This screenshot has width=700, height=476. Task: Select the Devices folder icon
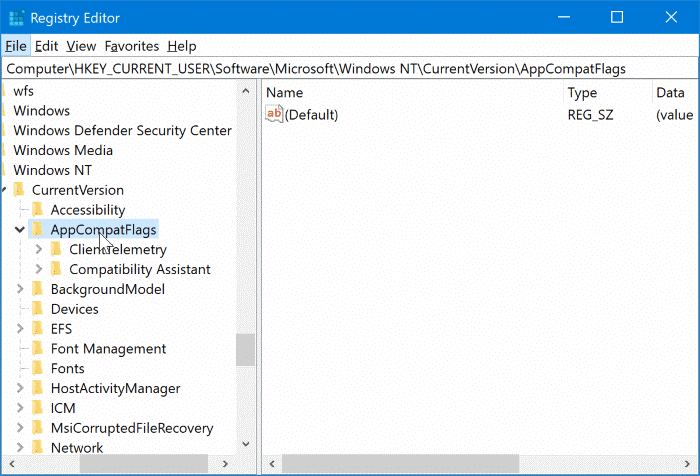coord(38,309)
